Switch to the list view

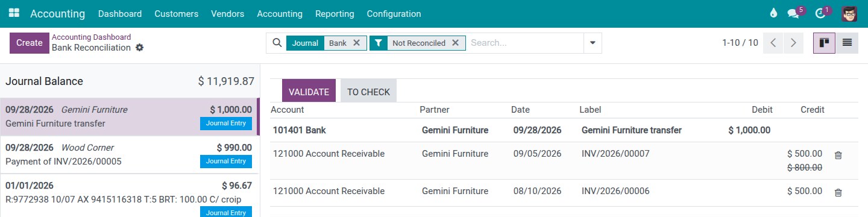847,43
